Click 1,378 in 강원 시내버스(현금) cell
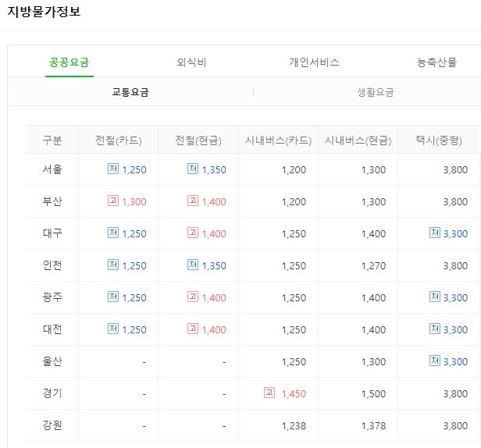Image resolution: width=481 pixels, height=448 pixels. tap(373, 426)
